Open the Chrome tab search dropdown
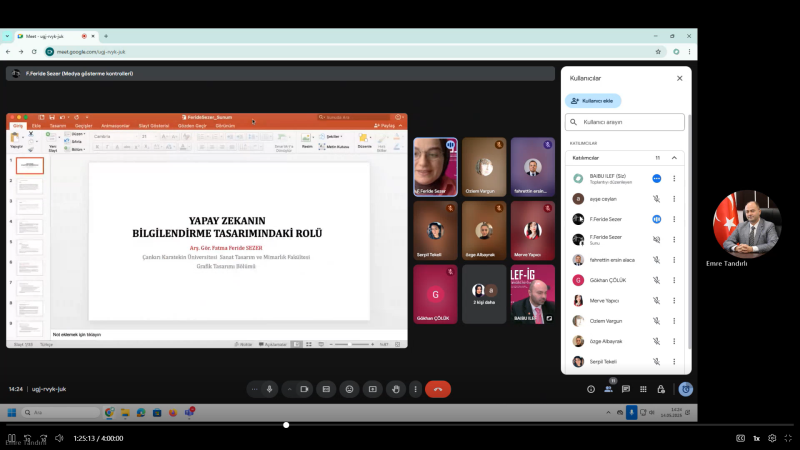The image size is (800, 450). point(7,36)
